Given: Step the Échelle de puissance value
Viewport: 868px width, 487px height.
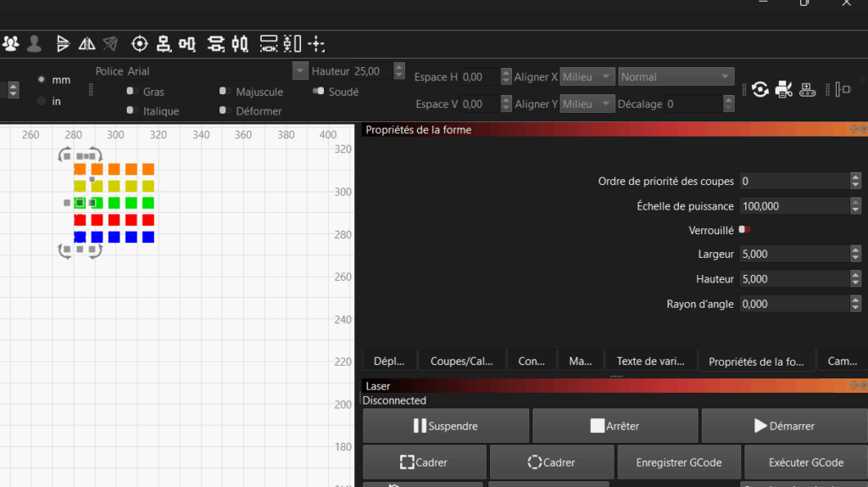Looking at the screenshot, I should point(855,206).
